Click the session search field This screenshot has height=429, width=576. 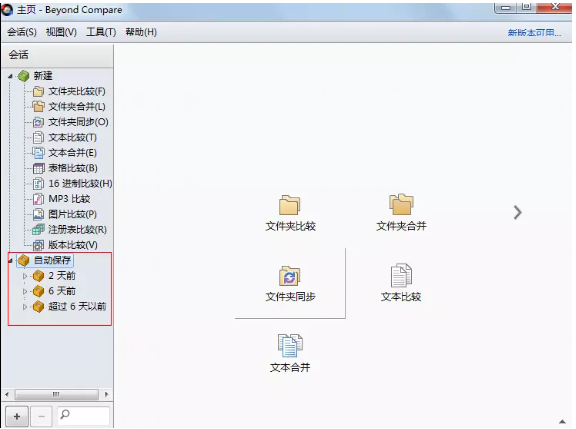[x=84, y=416]
